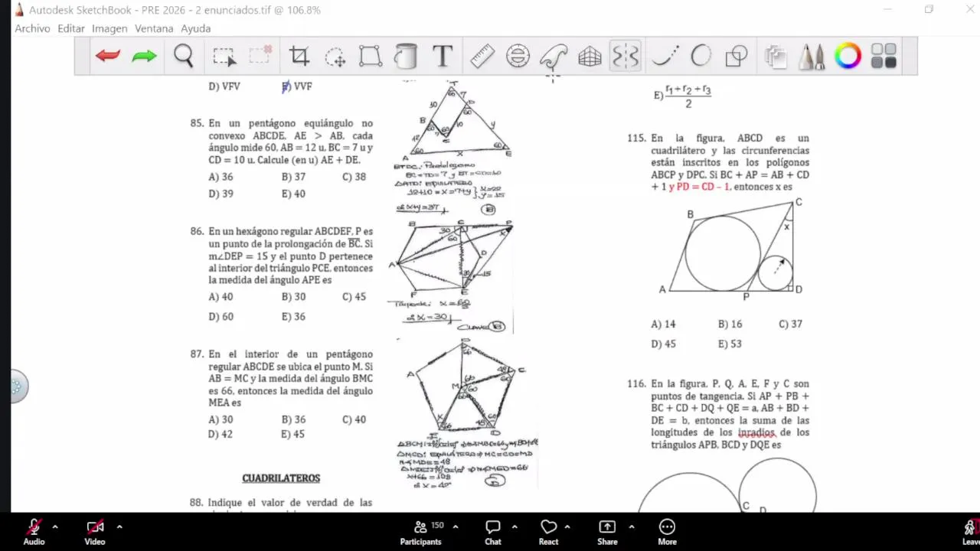Viewport: 980px width, 551px height.
Task: Open the Archivo menu
Action: pyautogui.click(x=32, y=28)
